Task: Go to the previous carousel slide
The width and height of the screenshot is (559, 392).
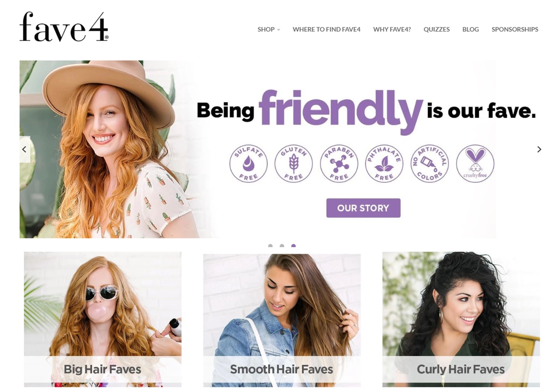Action: [25, 149]
